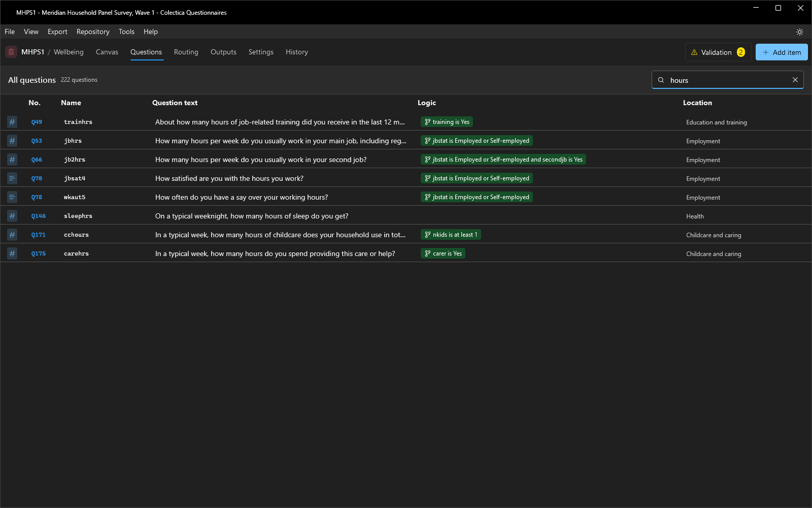
Task: Click the branch icon in carer is Yes
Action: tap(428, 253)
